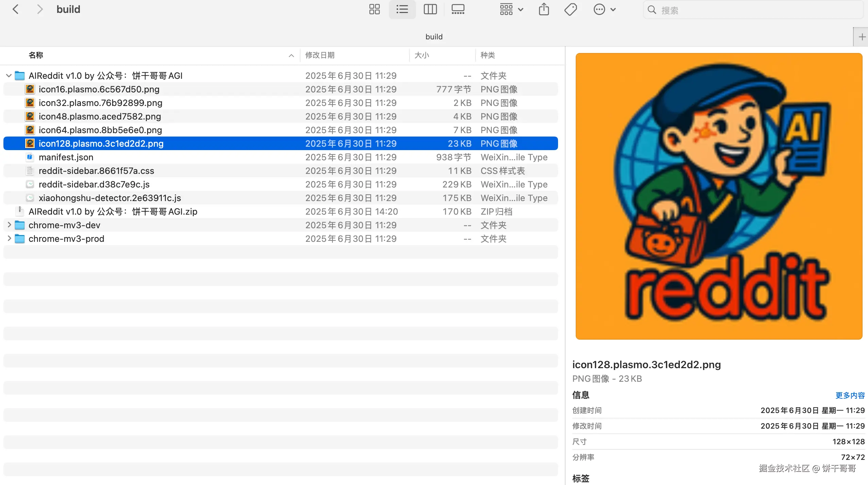Go back with the left arrow

click(16, 10)
